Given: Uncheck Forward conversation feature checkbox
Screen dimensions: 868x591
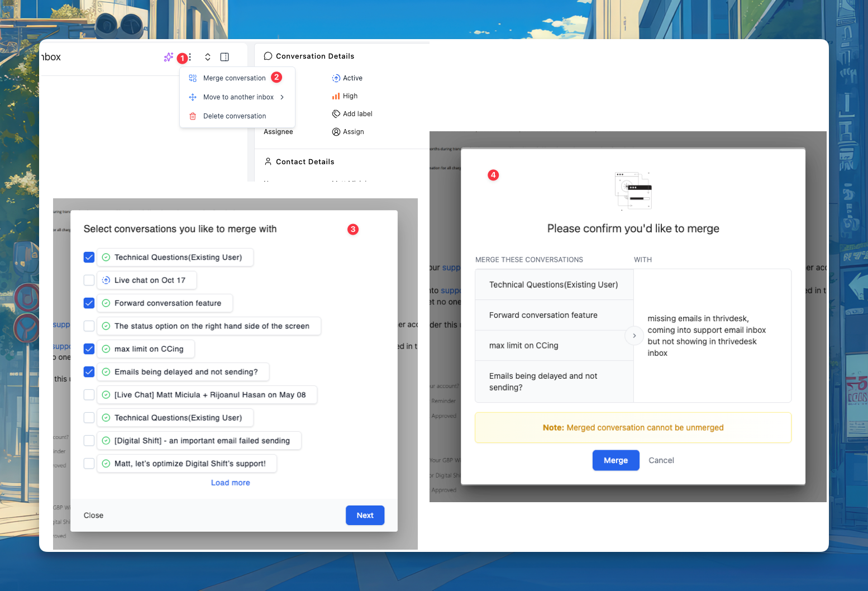Looking at the screenshot, I should 89,303.
